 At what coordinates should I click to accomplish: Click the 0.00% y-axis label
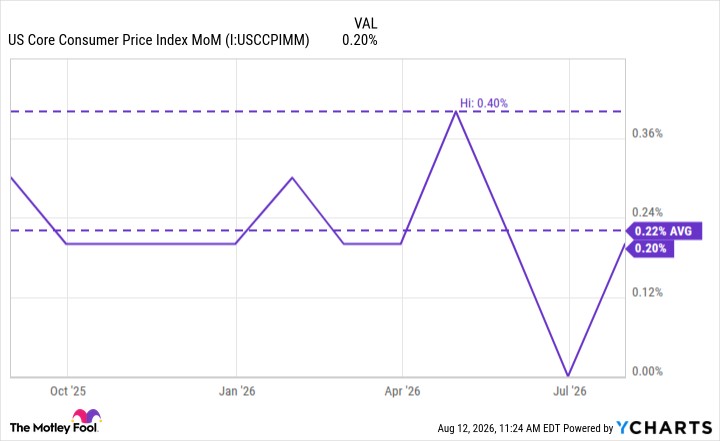click(x=647, y=371)
